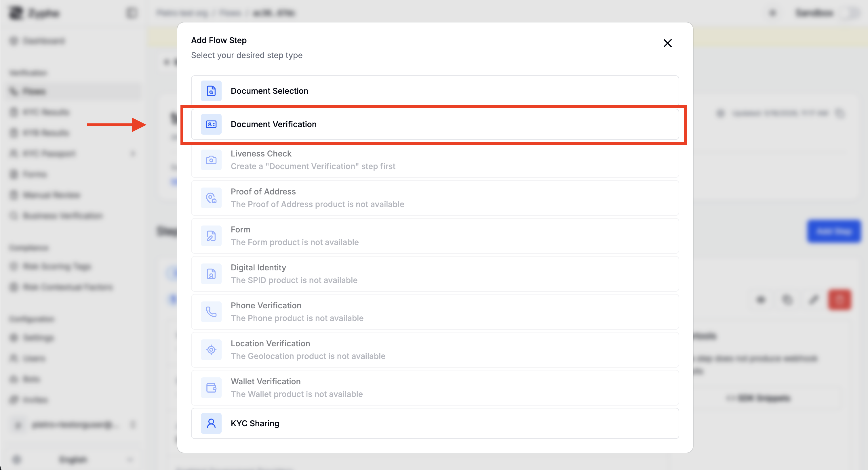Click the Phone Verification handset icon
The image size is (868, 470).
click(211, 312)
